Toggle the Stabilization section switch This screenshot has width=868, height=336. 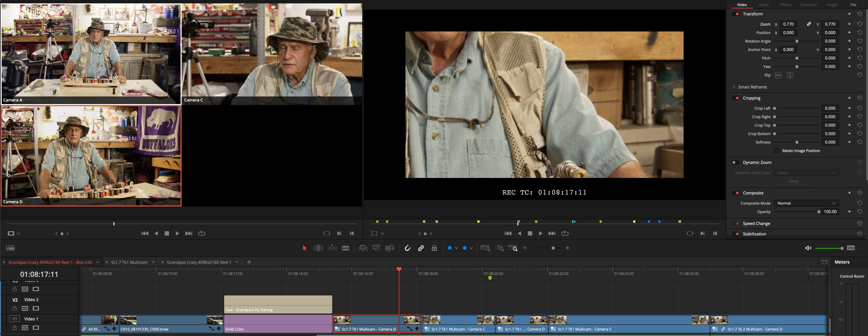(x=736, y=234)
